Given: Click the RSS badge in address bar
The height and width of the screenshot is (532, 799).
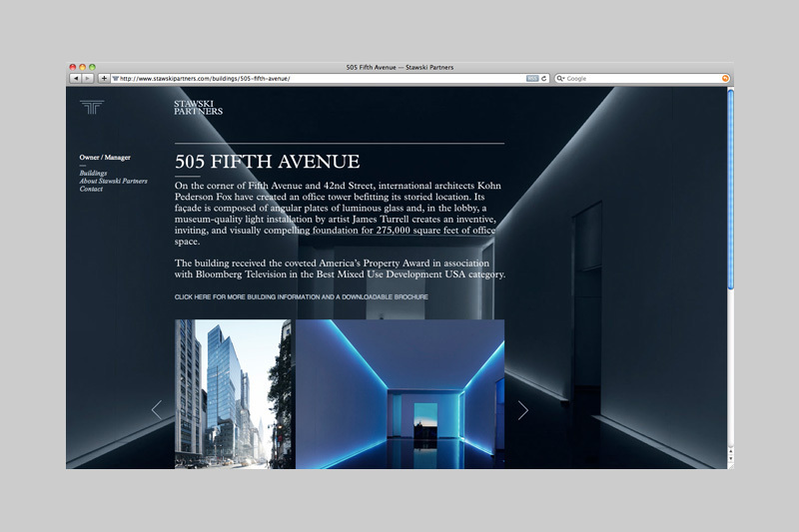Looking at the screenshot, I should pos(532,79).
